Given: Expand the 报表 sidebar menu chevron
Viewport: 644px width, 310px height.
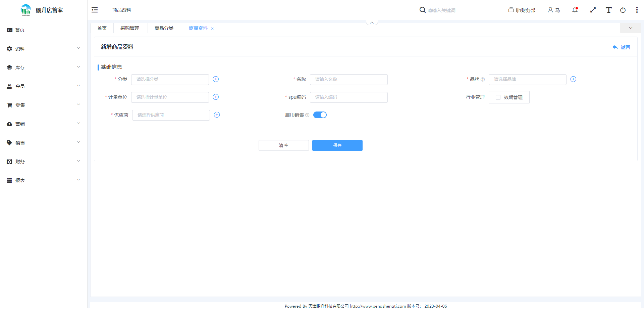Looking at the screenshot, I should (78, 180).
